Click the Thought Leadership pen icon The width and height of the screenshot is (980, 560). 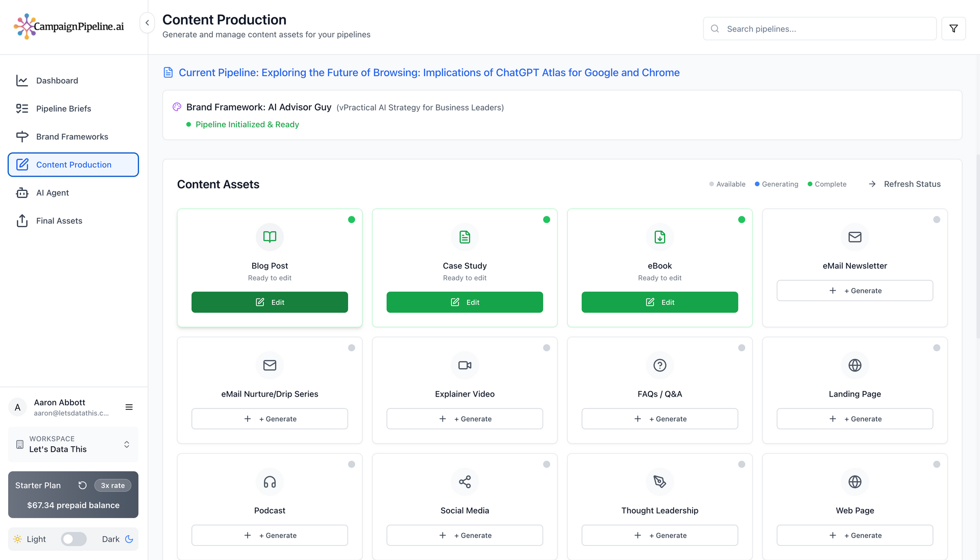pyautogui.click(x=659, y=482)
